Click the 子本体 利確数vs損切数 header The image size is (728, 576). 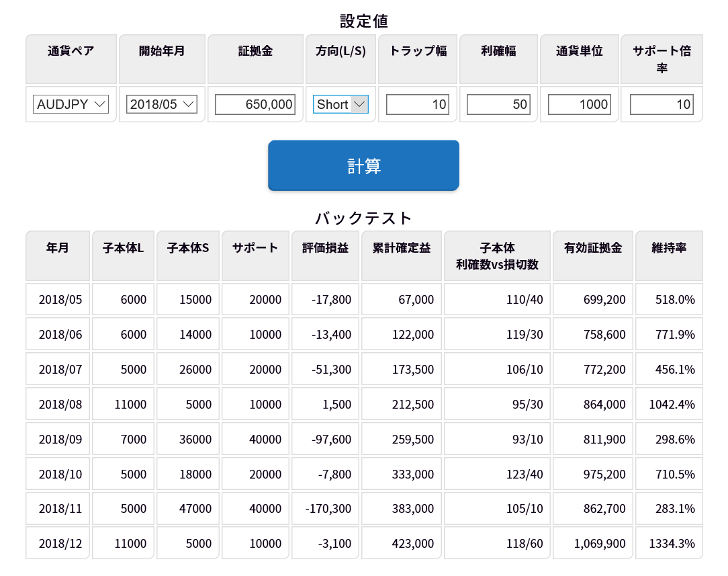coord(497,255)
